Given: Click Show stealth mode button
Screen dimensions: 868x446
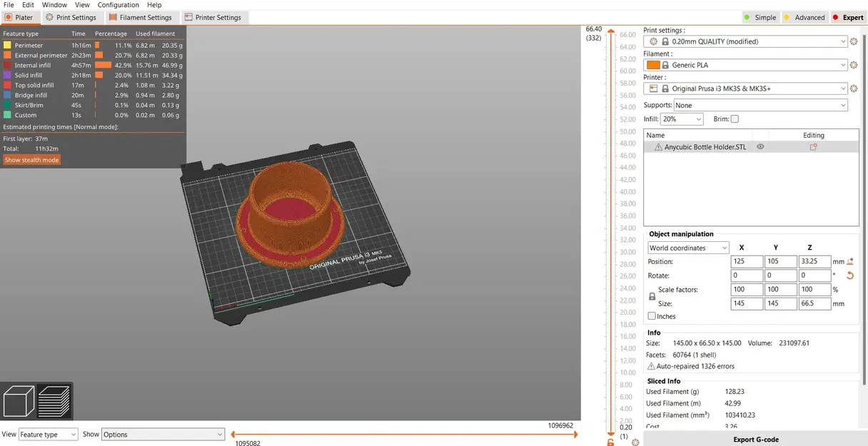Looking at the screenshot, I should (x=31, y=160).
